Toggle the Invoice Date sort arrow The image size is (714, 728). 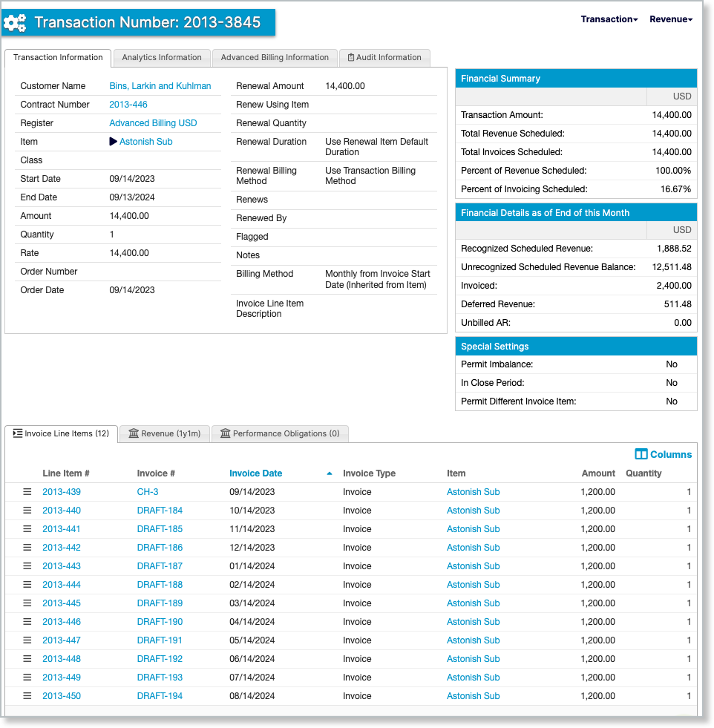point(330,473)
